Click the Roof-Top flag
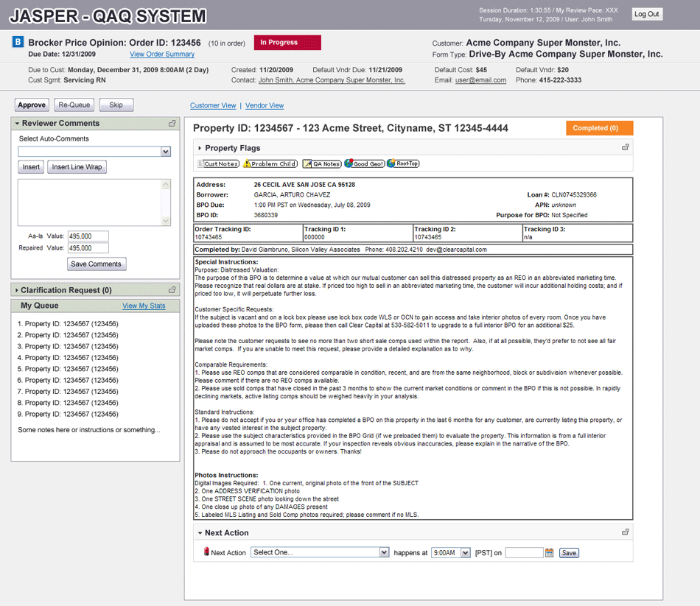This screenshot has width=700, height=606. point(403,163)
